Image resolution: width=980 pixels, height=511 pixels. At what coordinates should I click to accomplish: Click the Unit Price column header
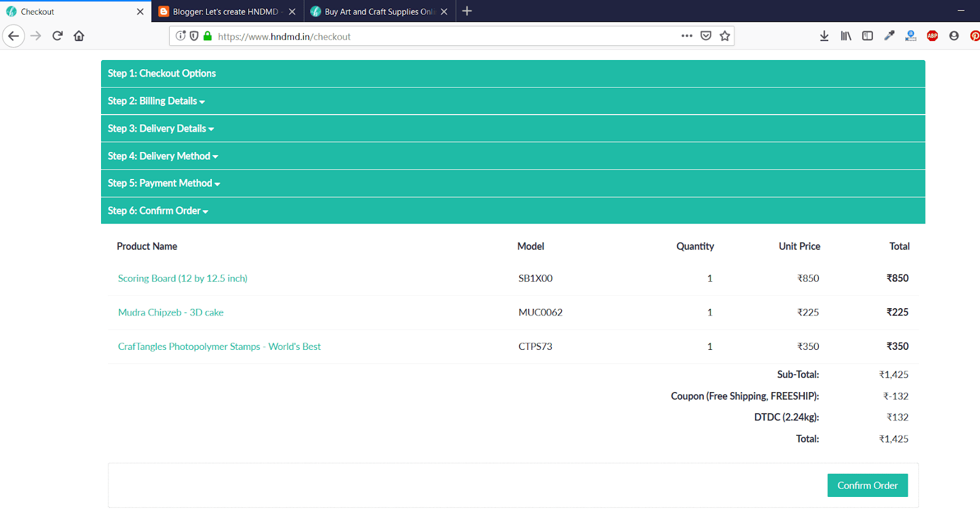pos(799,246)
